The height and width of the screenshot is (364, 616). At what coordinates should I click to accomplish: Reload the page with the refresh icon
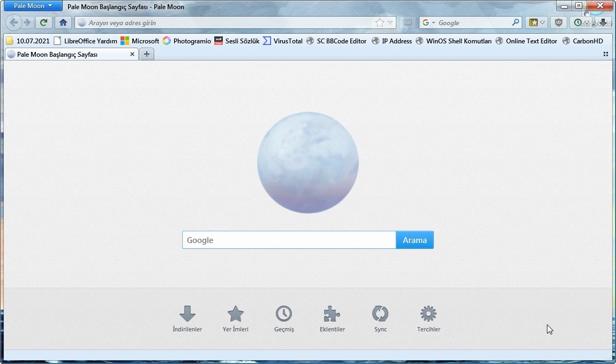43,22
